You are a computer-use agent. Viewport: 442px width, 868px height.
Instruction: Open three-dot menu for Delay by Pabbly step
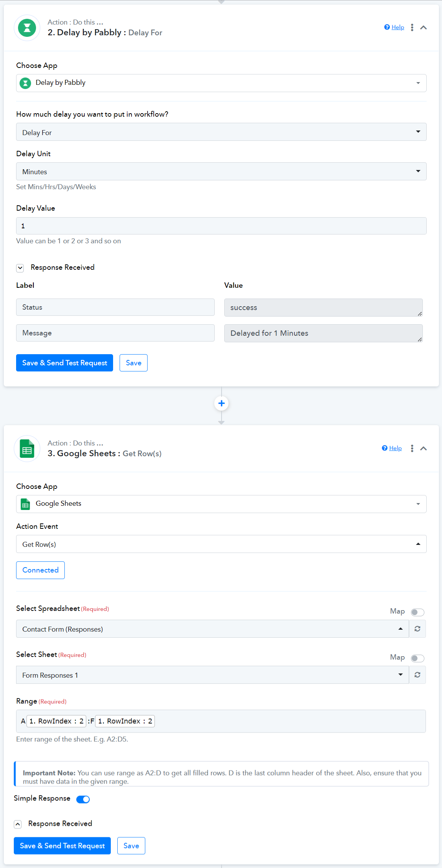(412, 27)
